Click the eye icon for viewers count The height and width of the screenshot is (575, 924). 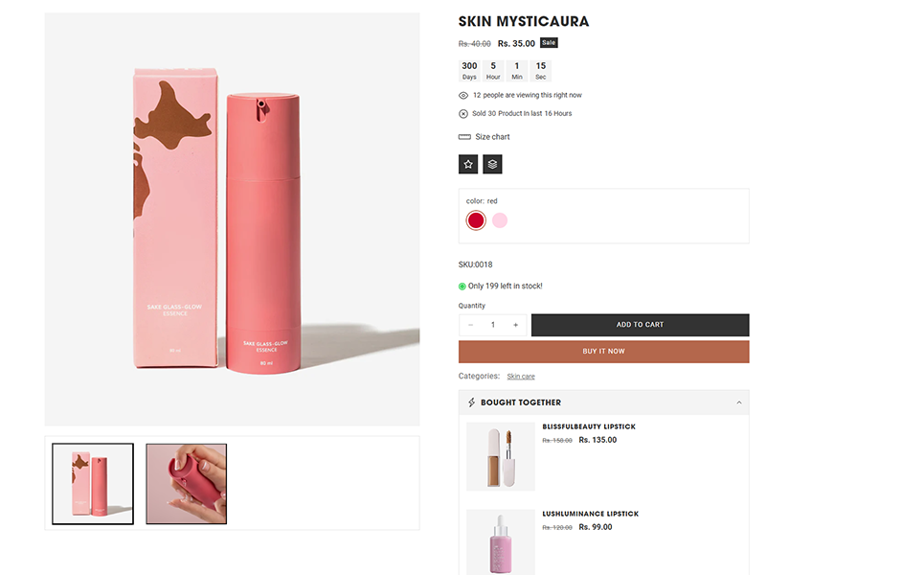click(x=463, y=95)
